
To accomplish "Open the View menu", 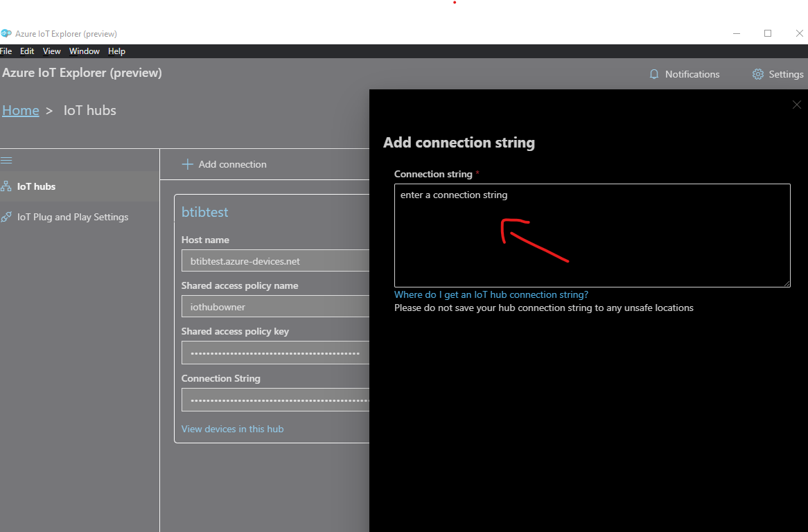I will click(x=52, y=51).
